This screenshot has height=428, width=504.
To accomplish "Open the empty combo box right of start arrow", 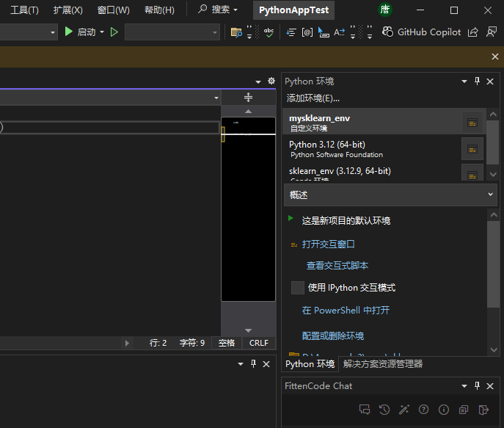I will [x=172, y=32].
